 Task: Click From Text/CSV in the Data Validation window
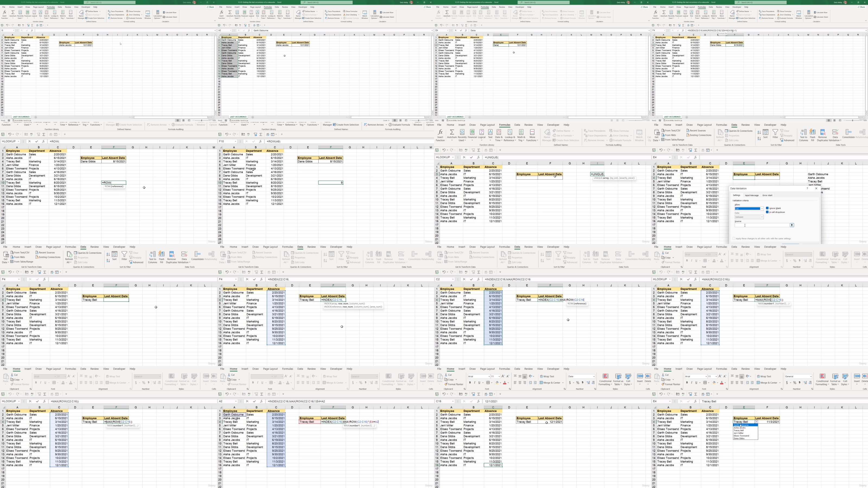pos(671,130)
